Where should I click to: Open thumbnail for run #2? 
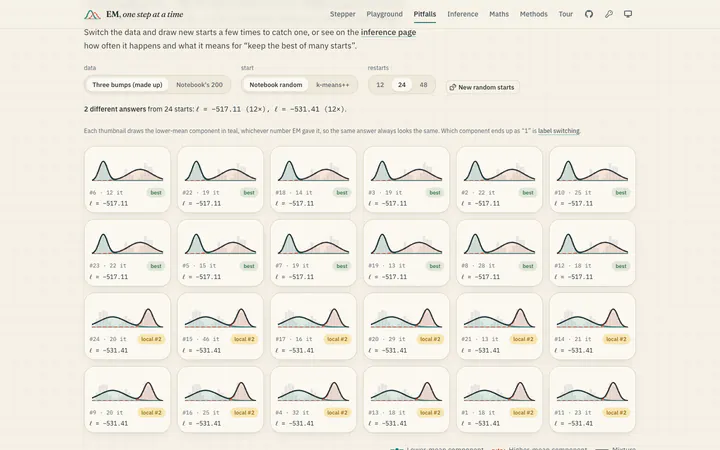point(499,180)
